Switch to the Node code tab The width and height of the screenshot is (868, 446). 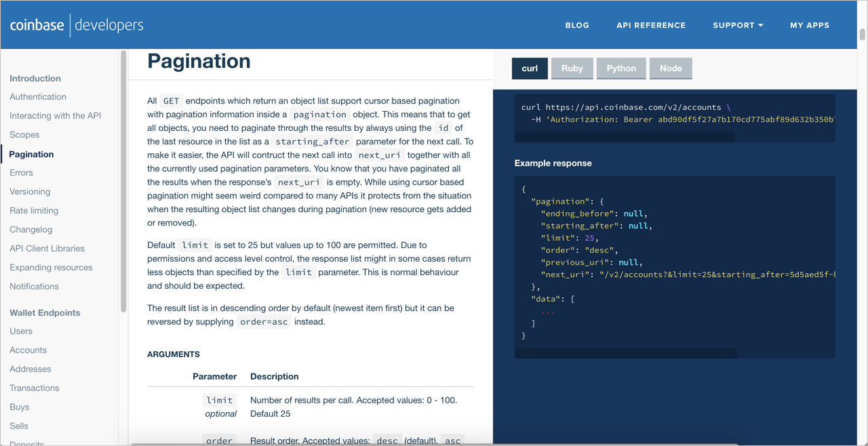(x=671, y=68)
